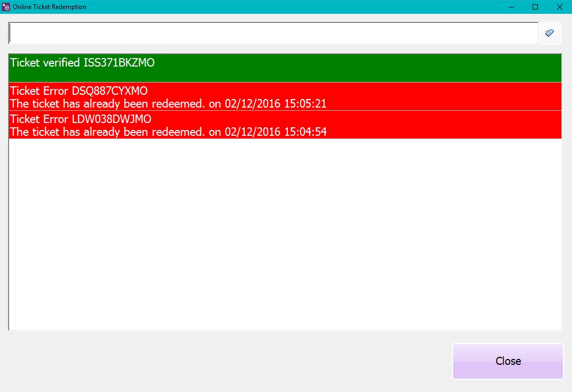Focus the ticket code entry field

click(273, 33)
